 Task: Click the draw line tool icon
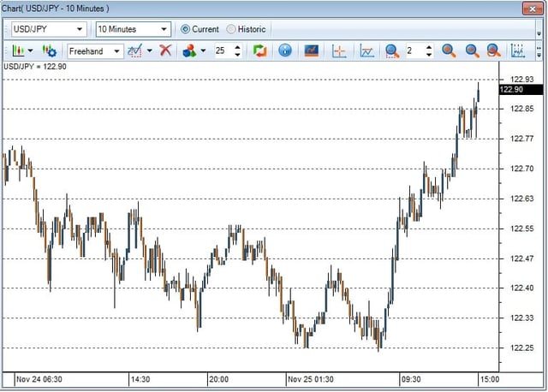(135, 51)
